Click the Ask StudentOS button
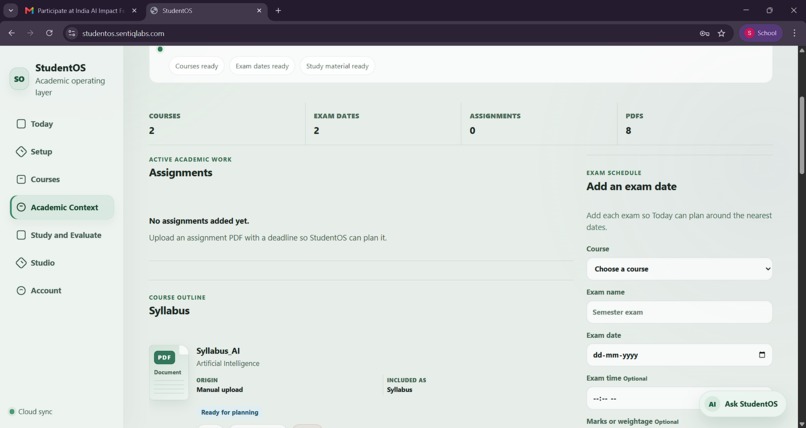The width and height of the screenshot is (806, 428). pyautogui.click(x=742, y=404)
